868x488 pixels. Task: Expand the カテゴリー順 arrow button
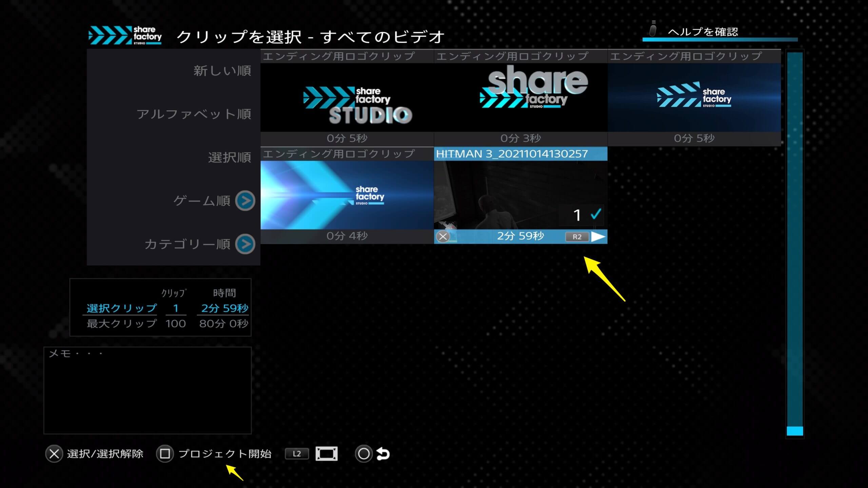(x=245, y=244)
